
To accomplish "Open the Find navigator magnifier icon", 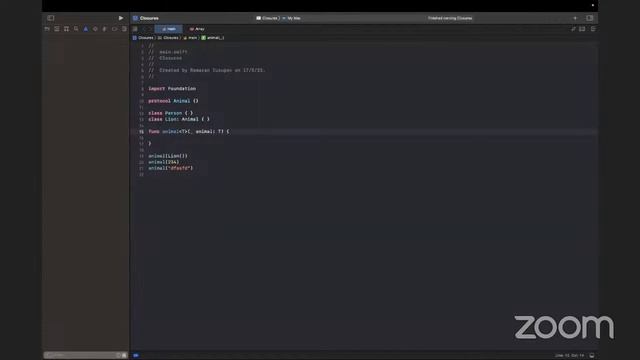I will pyautogui.click(x=76, y=29).
